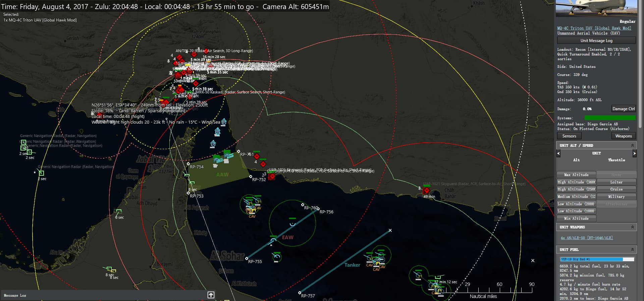
Task: Click the Message Log bar label
Action: pos(15,295)
